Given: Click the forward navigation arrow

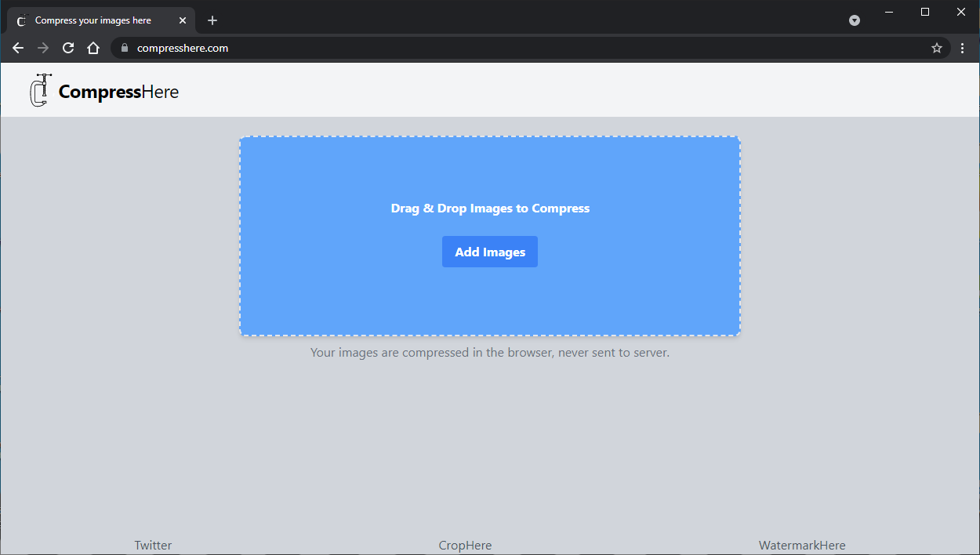Looking at the screenshot, I should [42, 48].
